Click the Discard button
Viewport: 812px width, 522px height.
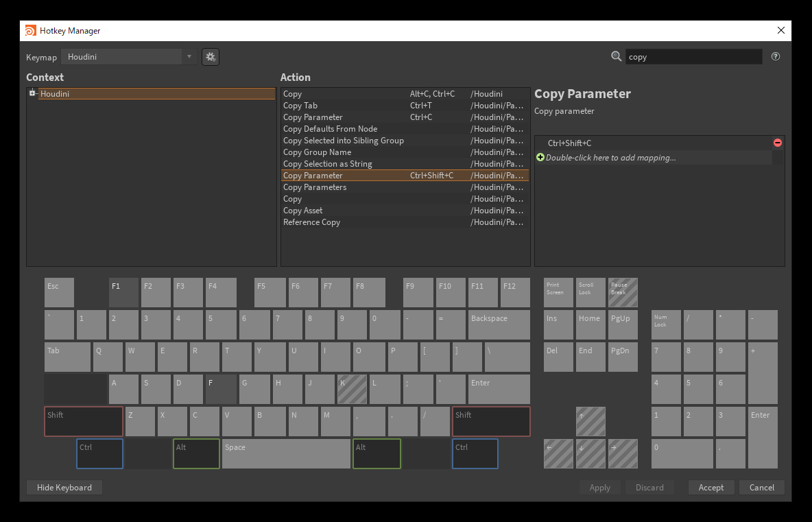(x=649, y=487)
